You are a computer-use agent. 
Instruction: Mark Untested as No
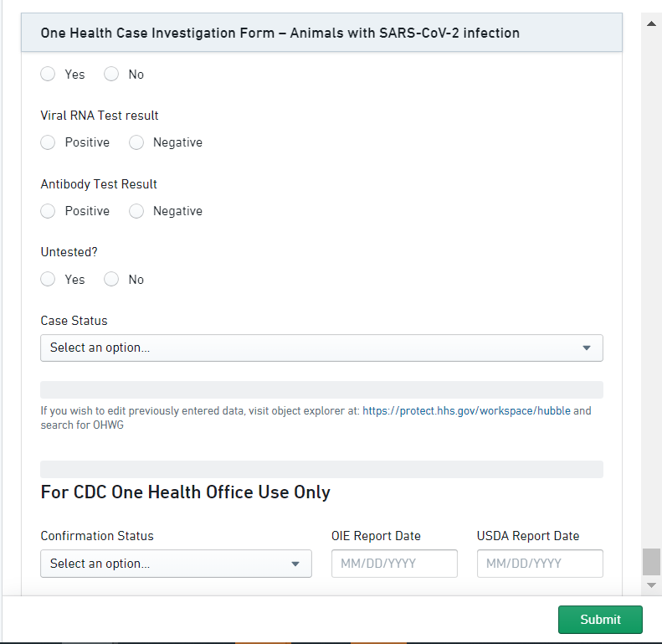[x=112, y=280]
